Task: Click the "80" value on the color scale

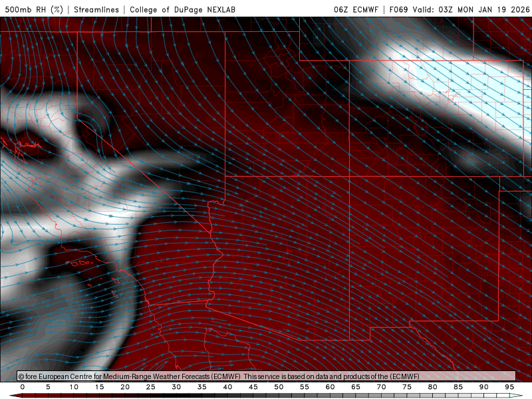Action: (x=433, y=387)
